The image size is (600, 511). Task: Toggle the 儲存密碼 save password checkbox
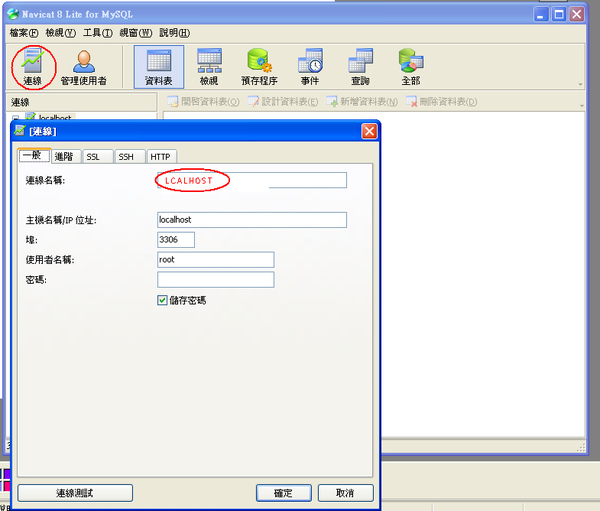[162, 300]
